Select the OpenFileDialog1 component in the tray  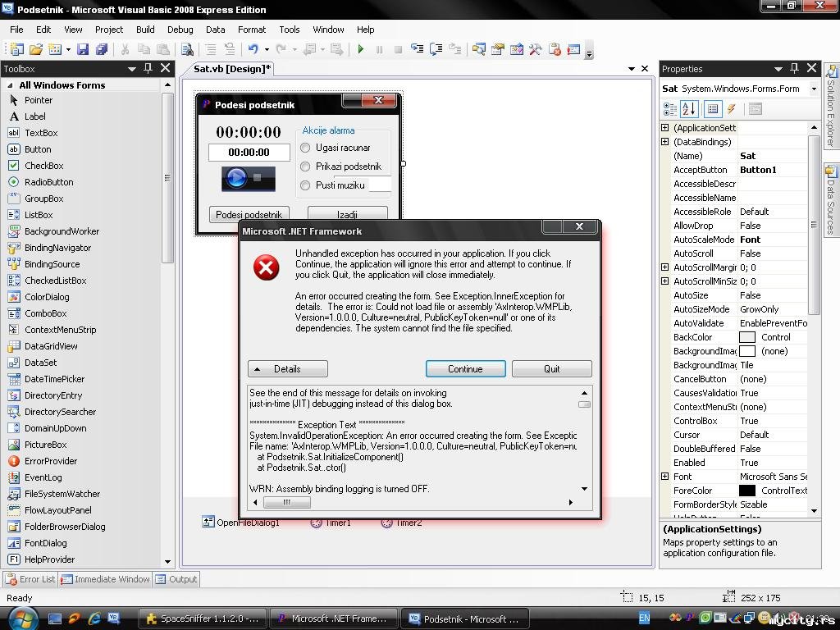click(240, 522)
